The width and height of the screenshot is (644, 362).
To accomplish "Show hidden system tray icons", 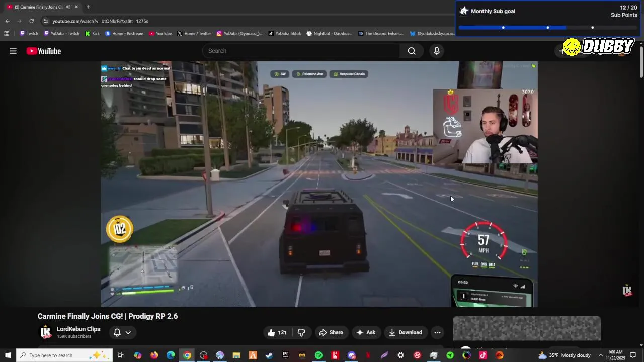I will tap(600, 355).
